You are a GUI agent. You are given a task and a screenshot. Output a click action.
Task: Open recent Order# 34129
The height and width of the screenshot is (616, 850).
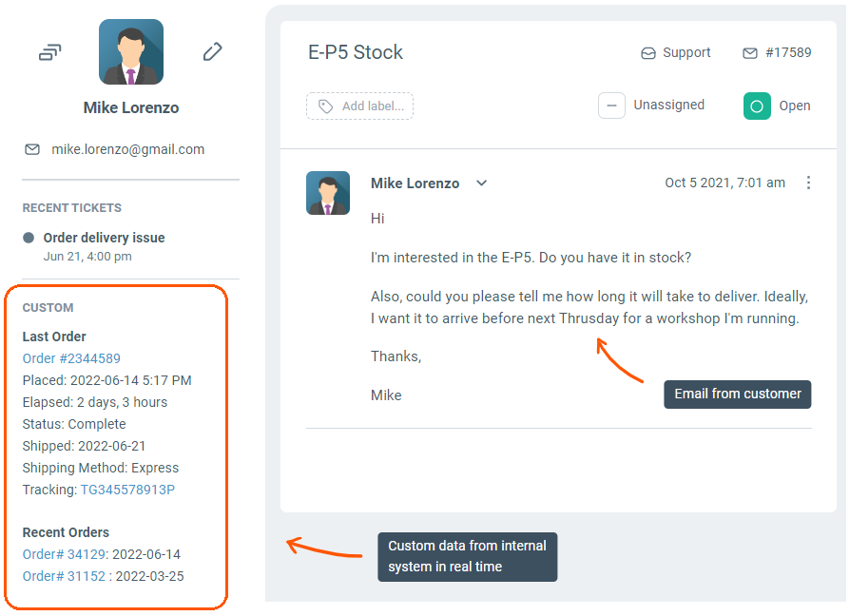coord(64,554)
